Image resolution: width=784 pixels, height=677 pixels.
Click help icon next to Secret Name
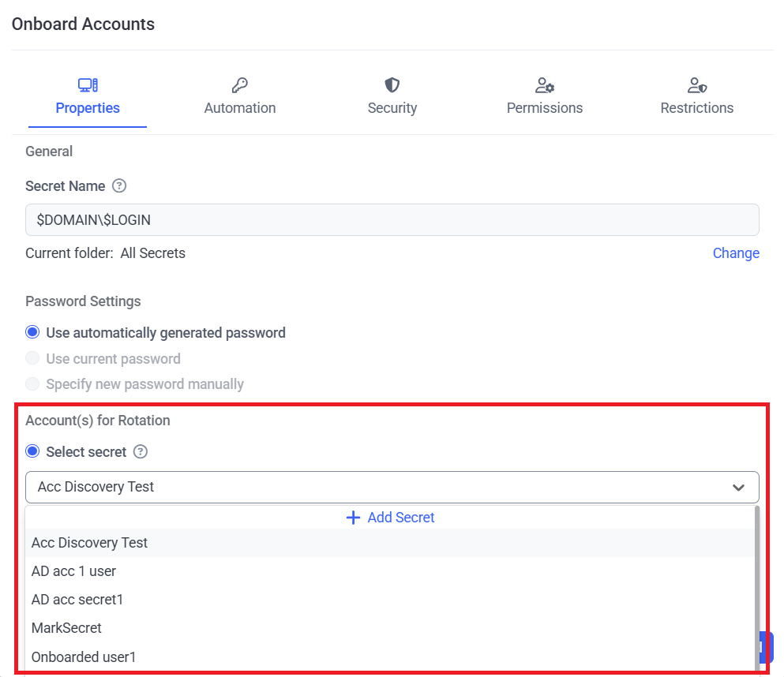(x=119, y=186)
